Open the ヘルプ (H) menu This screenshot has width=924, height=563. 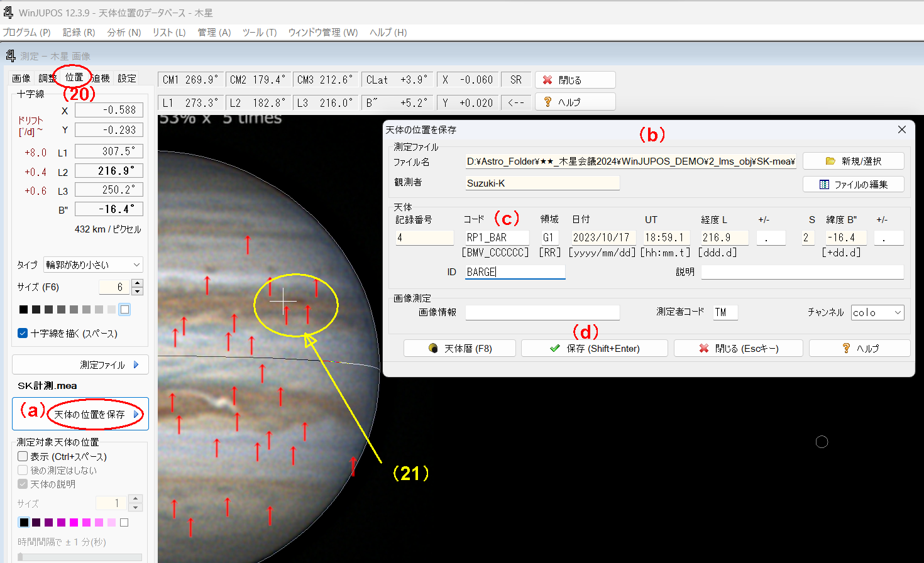388,32
